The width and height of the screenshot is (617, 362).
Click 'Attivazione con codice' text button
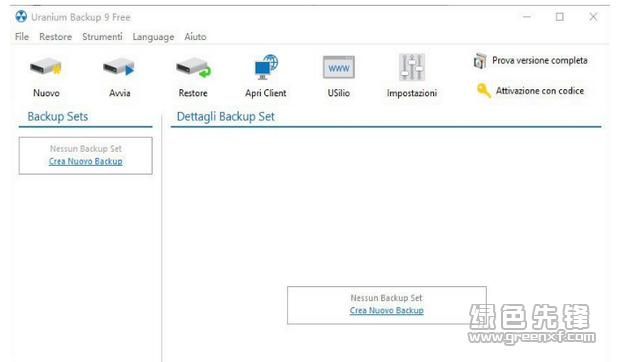[539, 91]
